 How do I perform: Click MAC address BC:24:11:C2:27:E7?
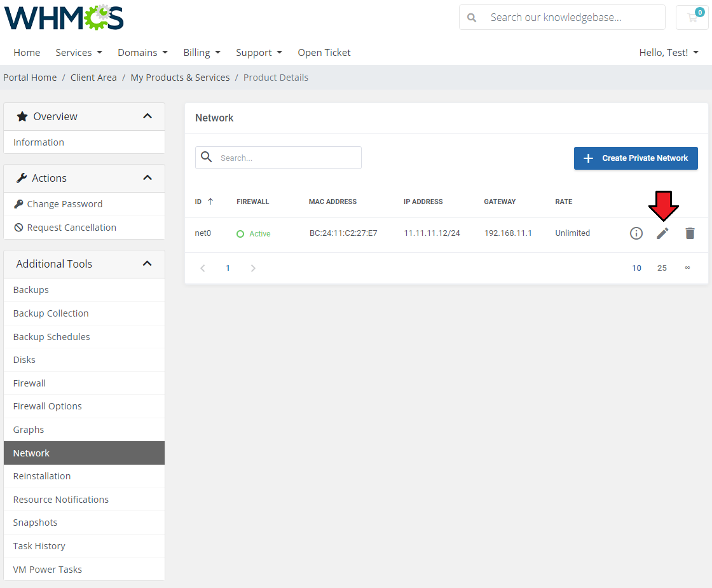pos(343,233)
